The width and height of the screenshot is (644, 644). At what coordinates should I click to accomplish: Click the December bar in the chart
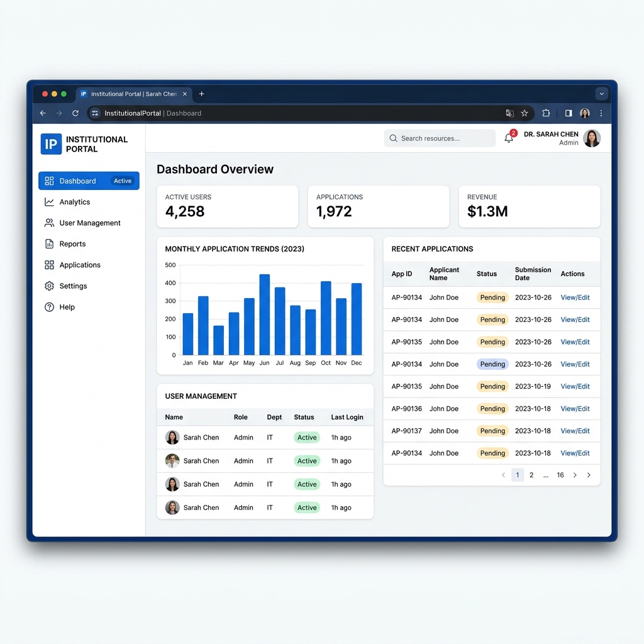357,319
